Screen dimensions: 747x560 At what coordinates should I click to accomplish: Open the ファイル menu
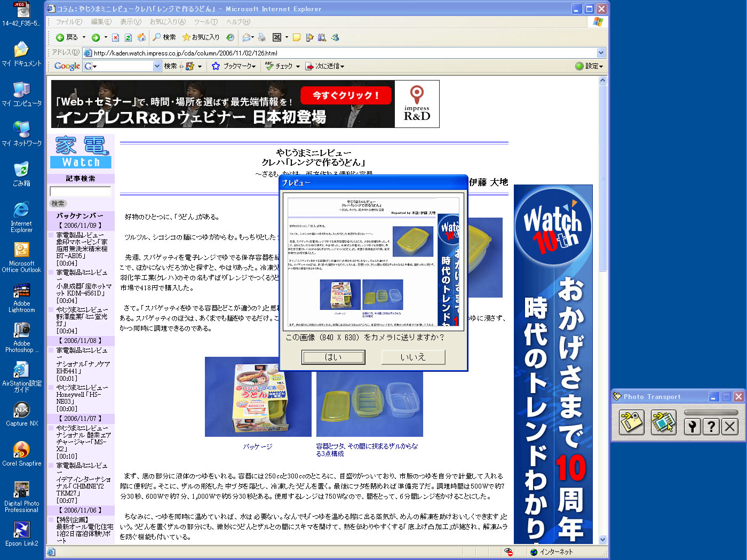click(69, 22)
